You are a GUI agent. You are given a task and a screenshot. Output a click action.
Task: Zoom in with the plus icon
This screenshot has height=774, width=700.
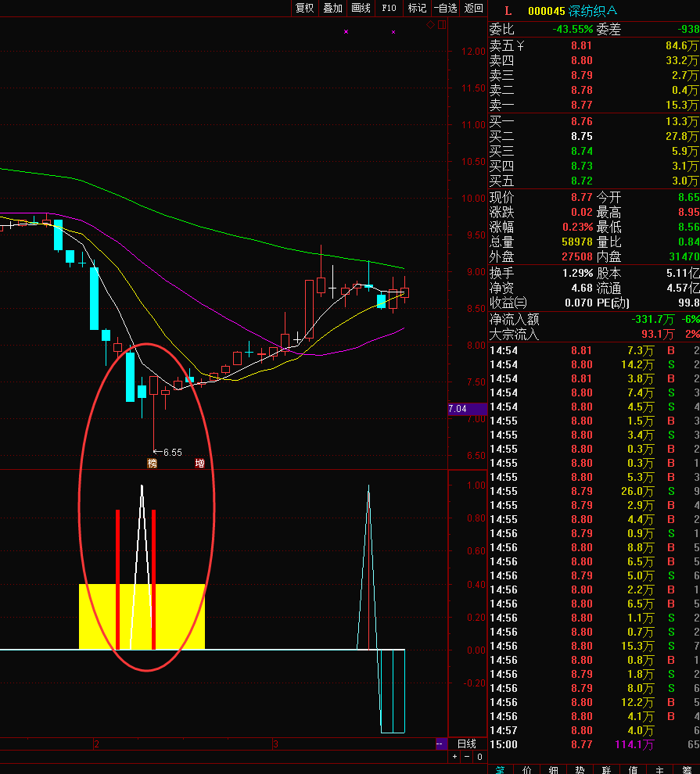pyautogui.click(x=455, y=757)
